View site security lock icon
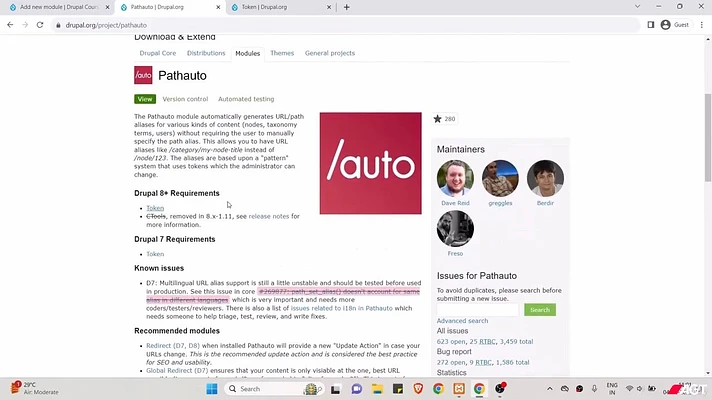 pos(58,25)
